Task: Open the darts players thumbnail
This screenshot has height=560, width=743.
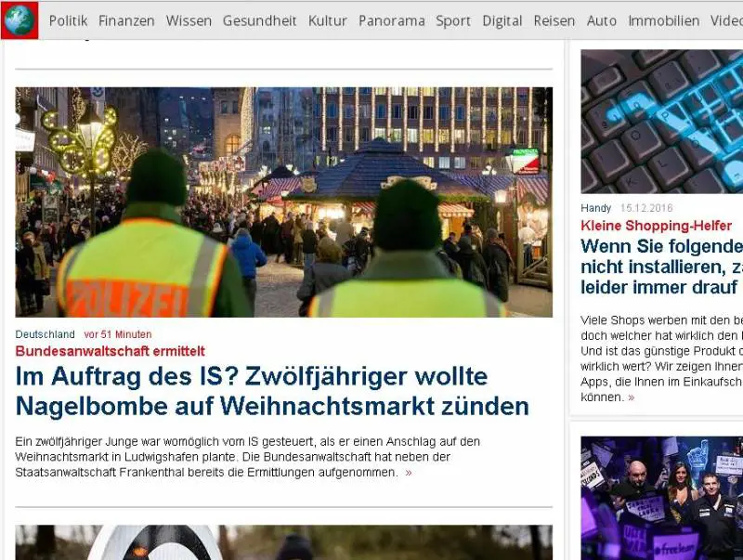Action: tap(661, 498)
